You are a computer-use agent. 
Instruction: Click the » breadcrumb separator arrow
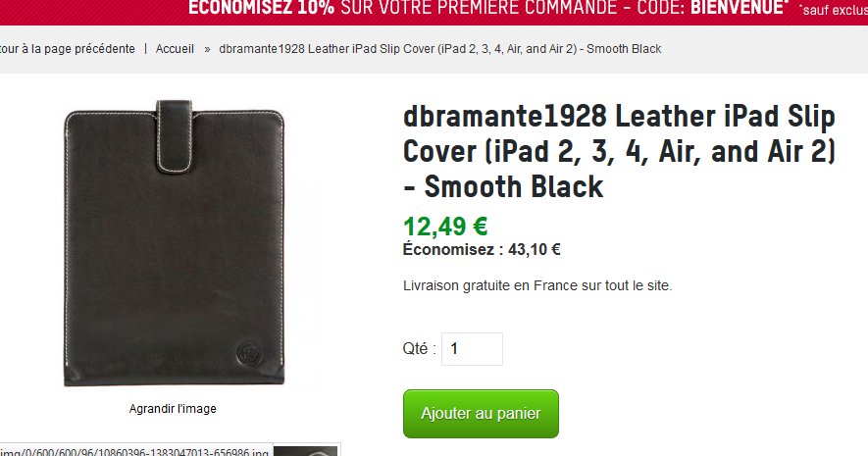pyautogui.click(x=207, y=49)
